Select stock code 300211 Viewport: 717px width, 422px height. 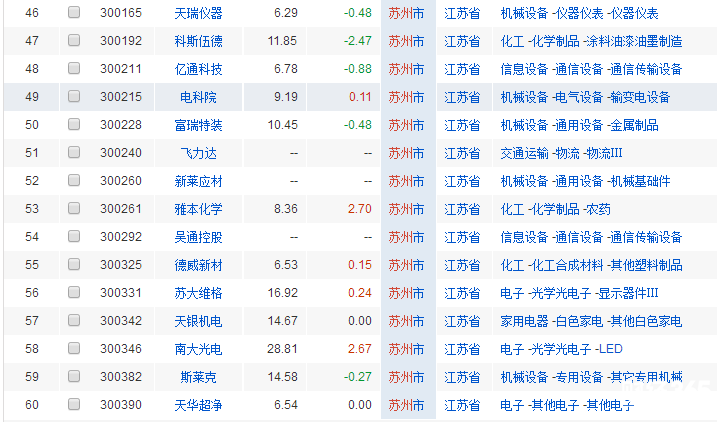121,69
